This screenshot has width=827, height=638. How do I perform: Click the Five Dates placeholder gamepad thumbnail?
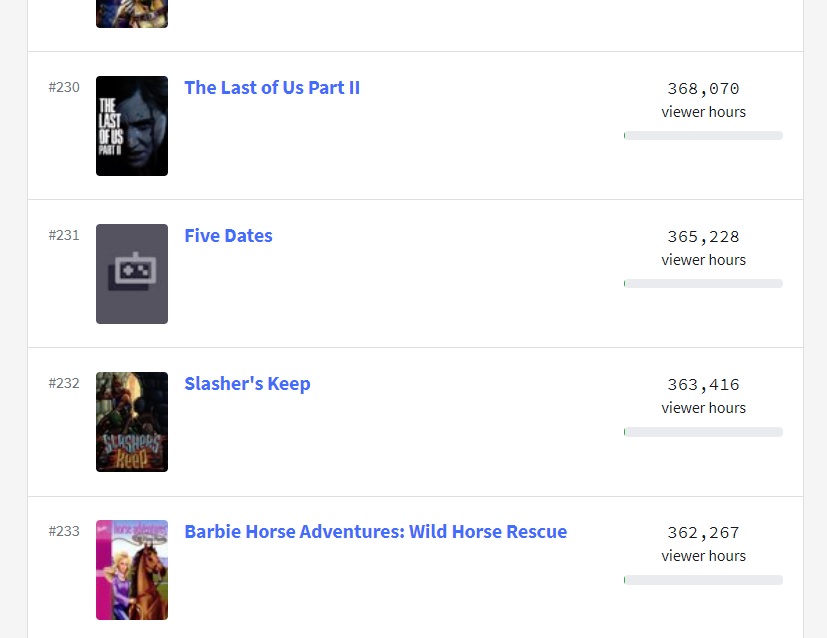click(x=132, y=274)
